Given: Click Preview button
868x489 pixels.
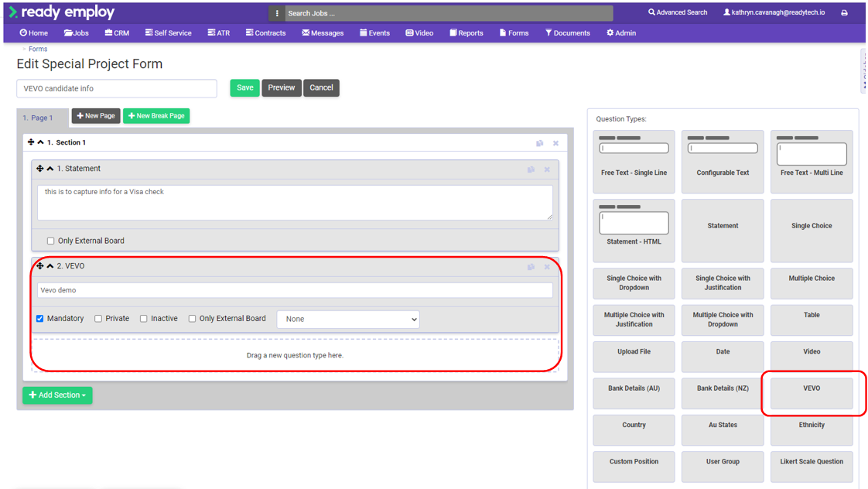Looking at the screenshot, I should (282, 87).
